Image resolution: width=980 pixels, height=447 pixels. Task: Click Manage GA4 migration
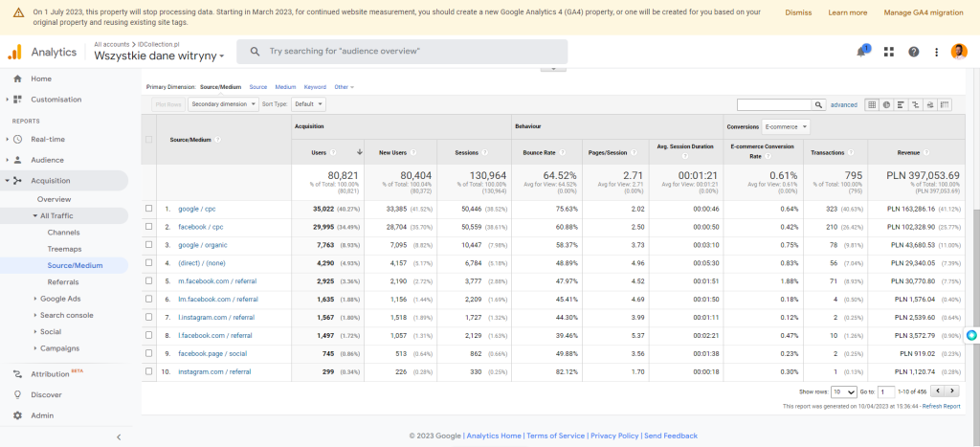924,12
